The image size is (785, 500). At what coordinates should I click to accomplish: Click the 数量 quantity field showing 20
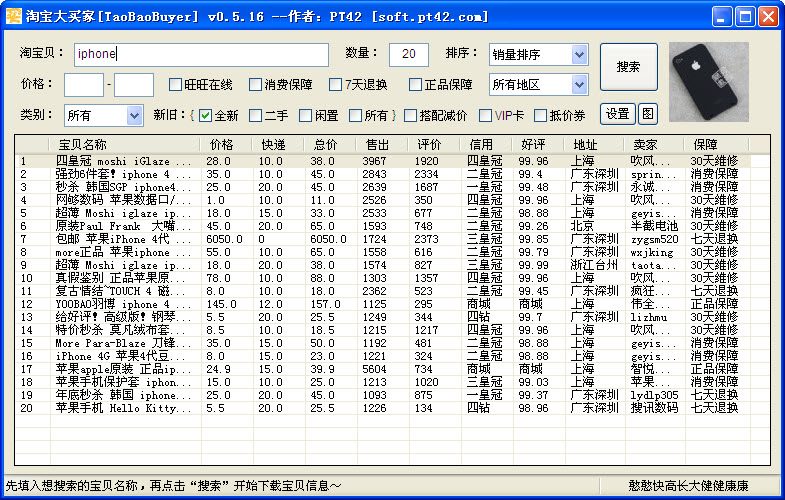[x=409, y=55]
